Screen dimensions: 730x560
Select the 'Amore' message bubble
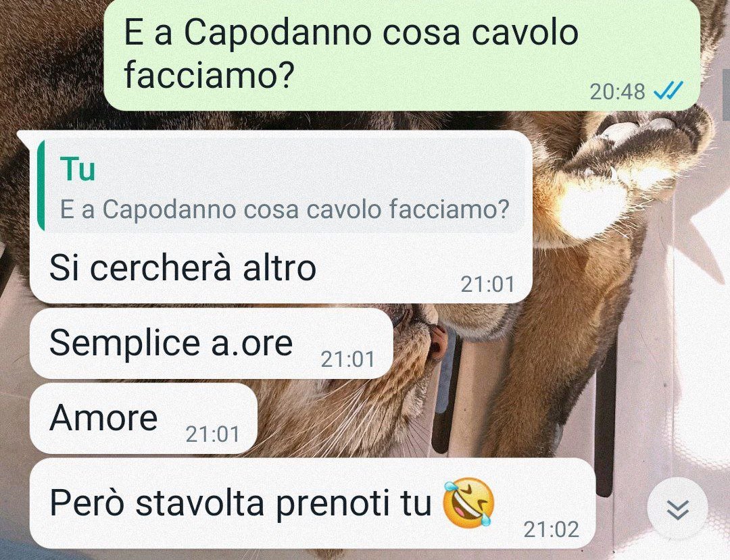[x=143, y=418]
